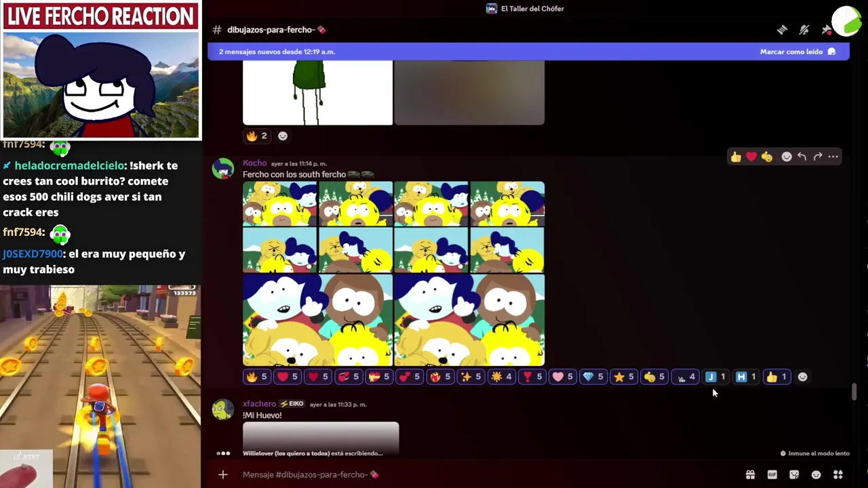Click the dibujazos-para-fercho channel title
The height and width of the screenshot is (488, 868).
tap(277, 30)
